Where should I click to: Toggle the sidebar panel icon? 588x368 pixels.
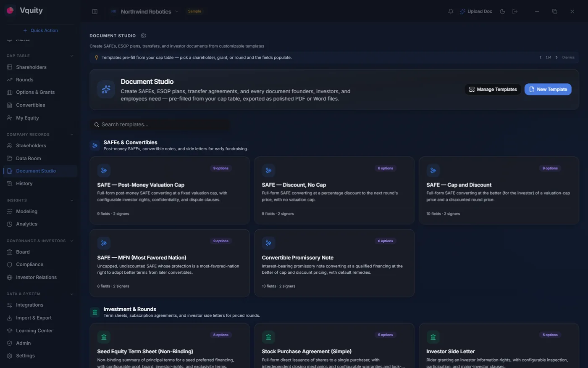click(95, 11)
